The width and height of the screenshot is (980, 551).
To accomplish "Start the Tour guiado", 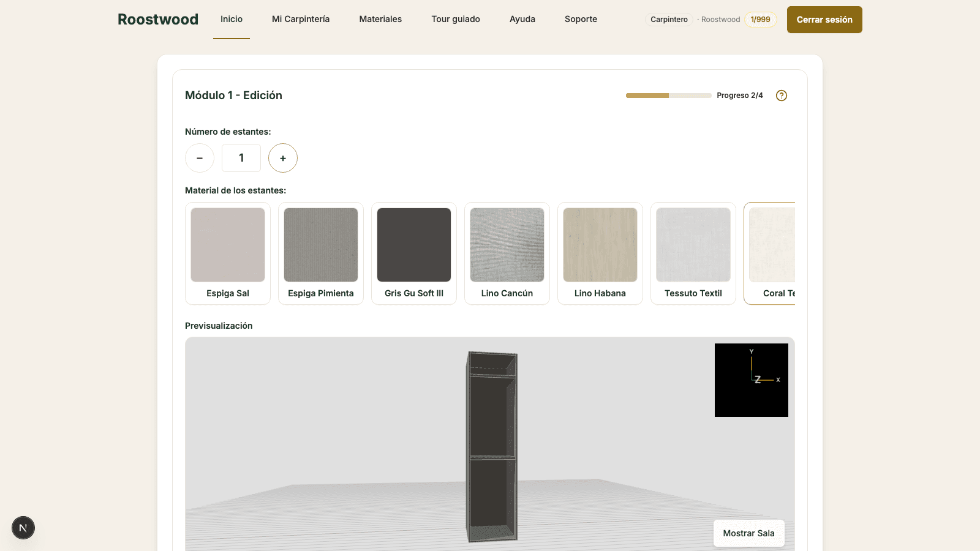I will pyautogui.click(x=456, y=19).
